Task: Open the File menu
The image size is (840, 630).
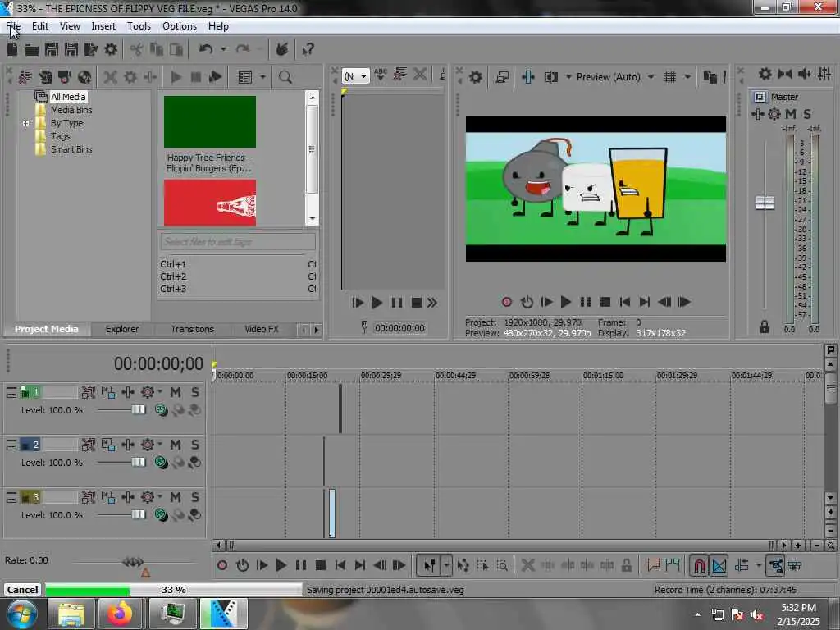Action: click(13, 25)
